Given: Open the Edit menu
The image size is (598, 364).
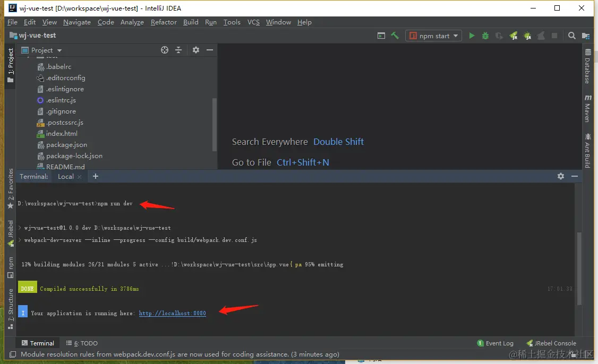Looking at the screenshot, I should click(29, 22).
